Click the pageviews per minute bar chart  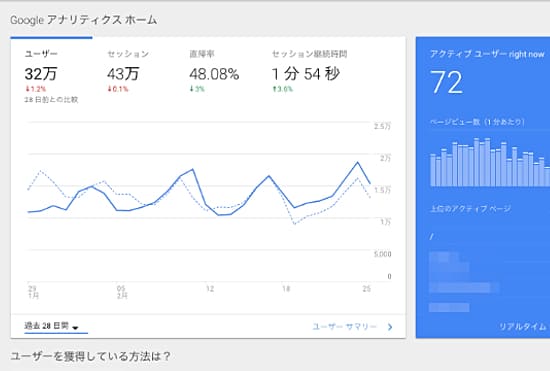490,162
